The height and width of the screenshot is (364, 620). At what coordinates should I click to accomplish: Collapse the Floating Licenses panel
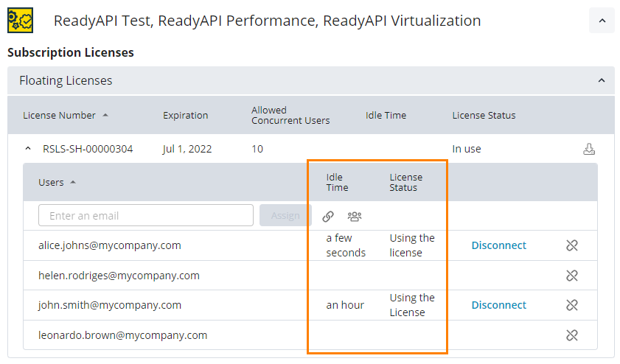pos(601,80)
